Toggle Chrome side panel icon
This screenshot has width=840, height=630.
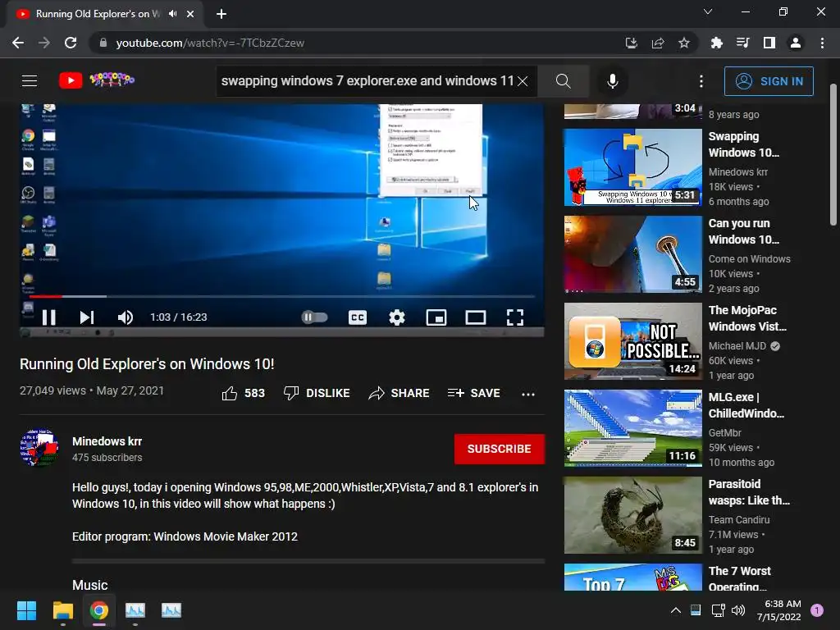(769, 43)
